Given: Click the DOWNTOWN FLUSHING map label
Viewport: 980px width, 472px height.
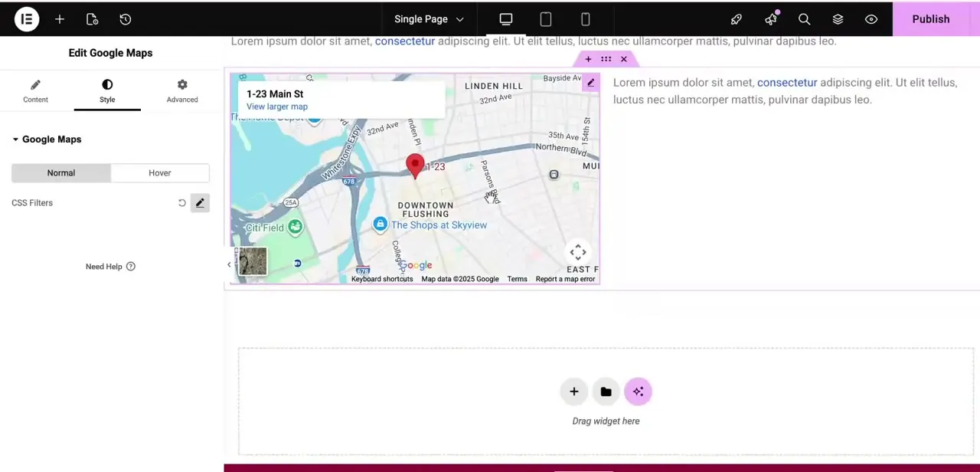Looking at the screenshot, I should tap(426, 209).
